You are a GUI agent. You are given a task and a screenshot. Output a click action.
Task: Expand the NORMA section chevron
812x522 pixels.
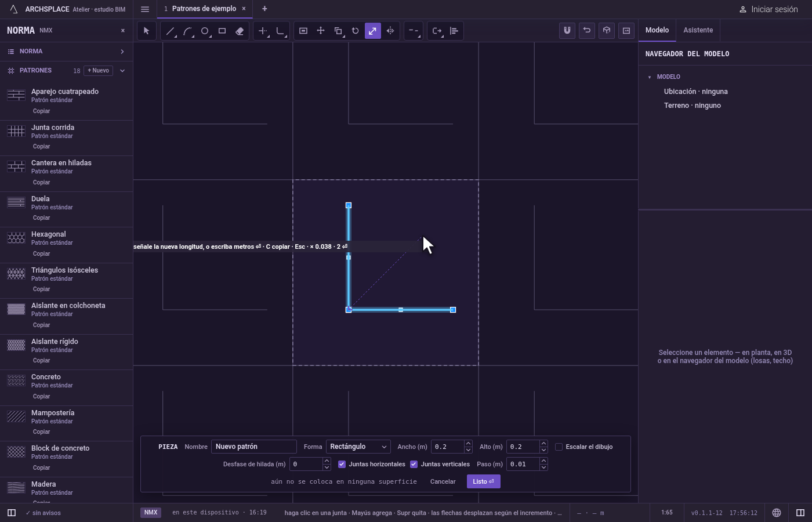pyautogui.click(x=122, y=52)
